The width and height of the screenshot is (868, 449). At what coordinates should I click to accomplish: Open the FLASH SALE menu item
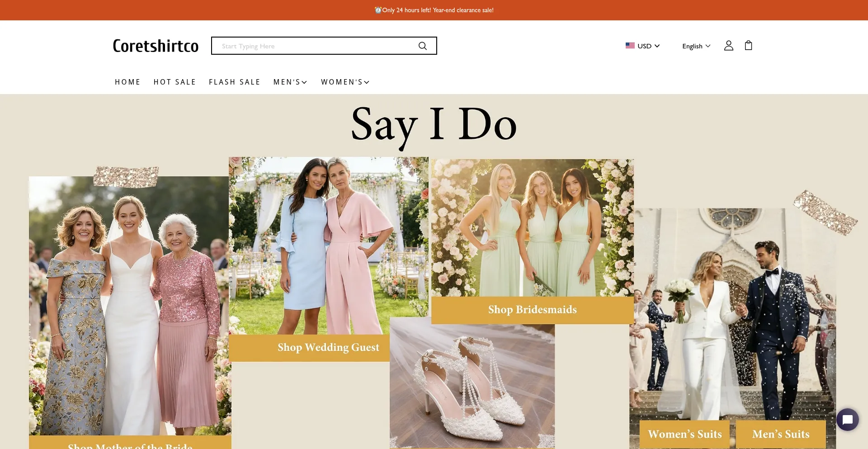pos(234,82)
